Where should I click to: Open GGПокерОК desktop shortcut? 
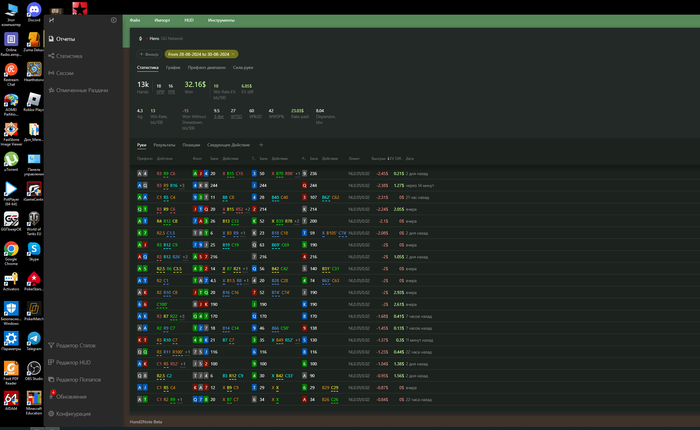coord(11,221)
